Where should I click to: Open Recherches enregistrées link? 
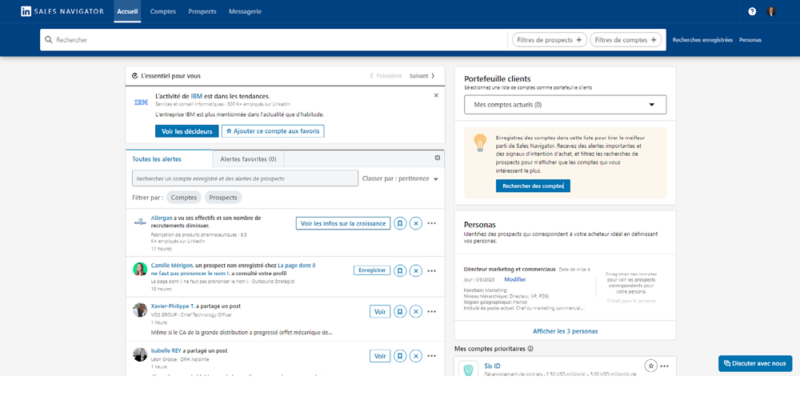(703, 40)
